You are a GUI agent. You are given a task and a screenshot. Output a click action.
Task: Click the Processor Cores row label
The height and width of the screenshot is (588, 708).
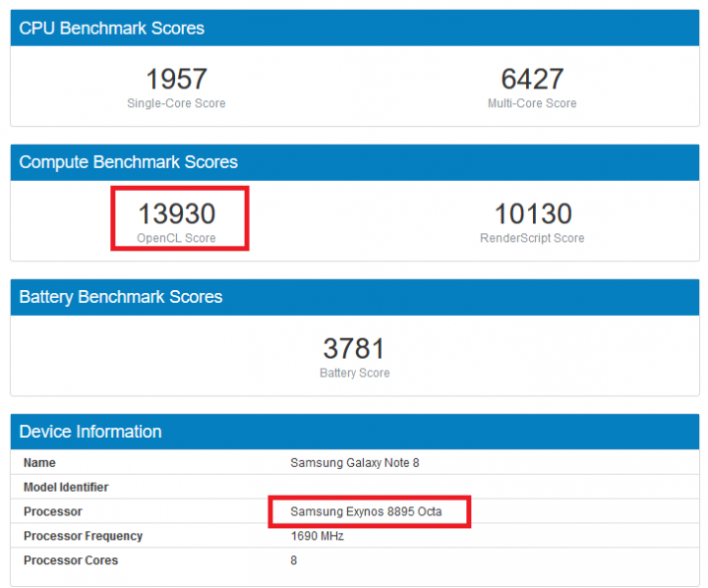[x=71, y=560]
